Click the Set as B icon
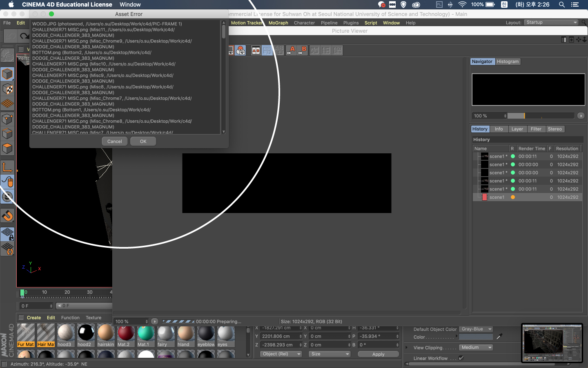The image size is (588, 368). coord(303,50)
